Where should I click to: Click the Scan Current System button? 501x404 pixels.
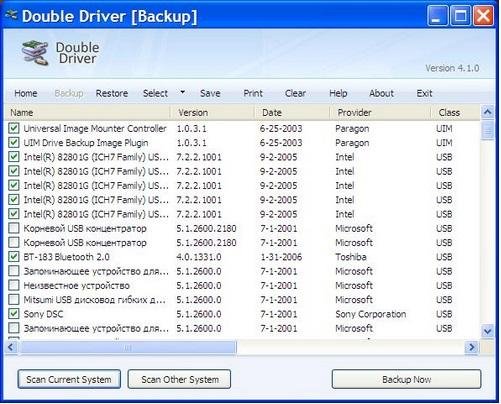(69, 379)
